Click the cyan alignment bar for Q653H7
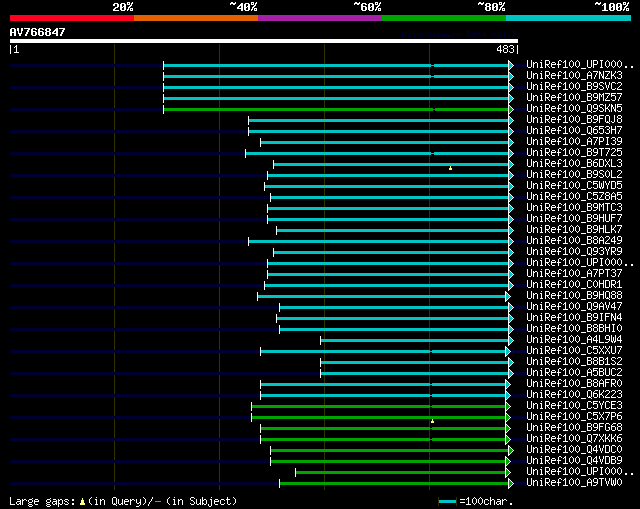 378,131
